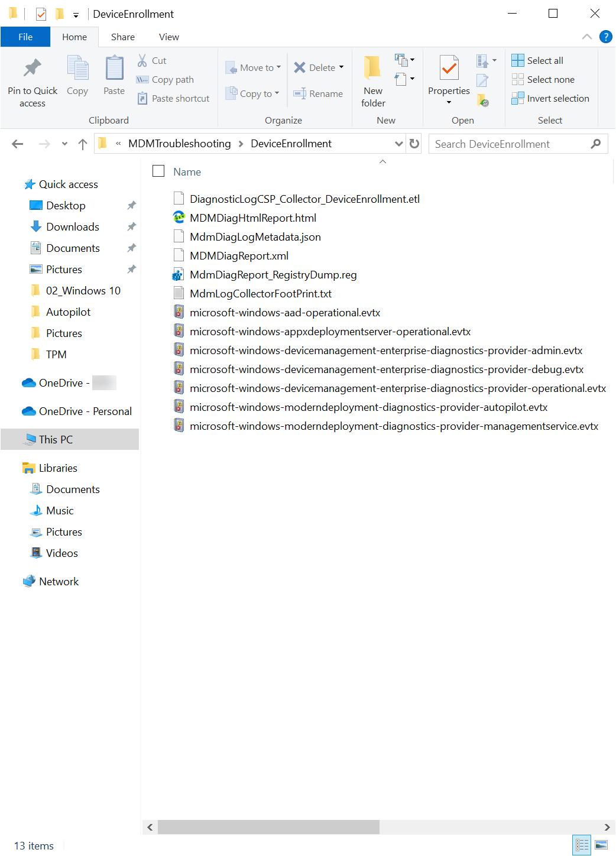Open Downloads from Quick access sidebar
616x856 pixels.
(x=72, y=226)
